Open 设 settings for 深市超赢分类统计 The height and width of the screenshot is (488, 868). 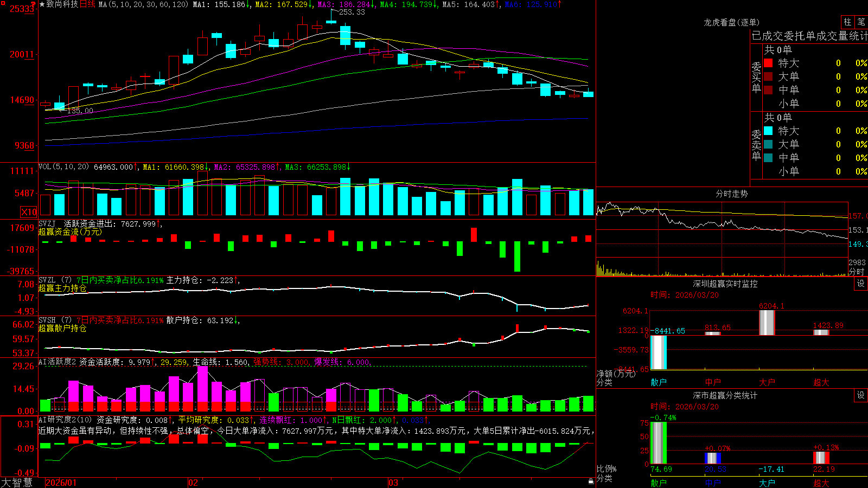[x=861, y=395]
